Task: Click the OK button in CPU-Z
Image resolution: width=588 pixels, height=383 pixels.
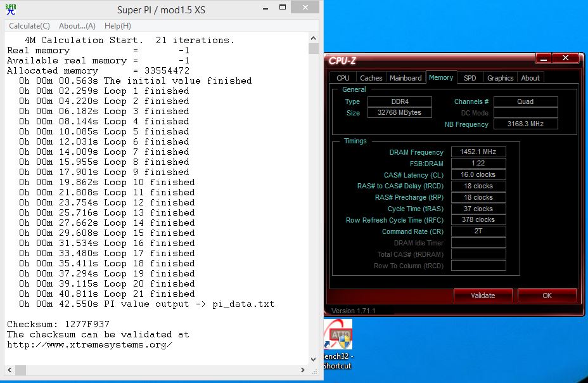Action: pos(547,295)
